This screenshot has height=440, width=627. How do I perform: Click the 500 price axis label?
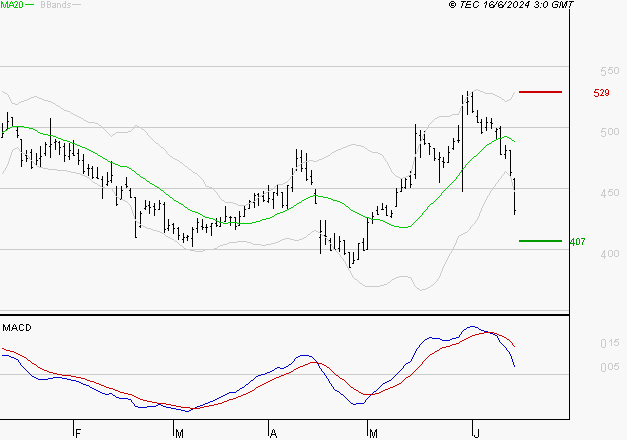(x=609, y=132)
